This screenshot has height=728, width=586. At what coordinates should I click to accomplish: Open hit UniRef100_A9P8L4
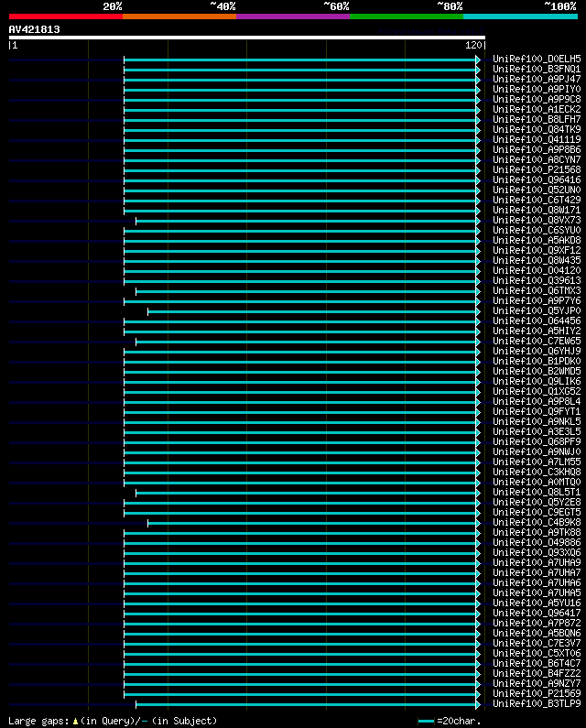[x=537, y=402]
